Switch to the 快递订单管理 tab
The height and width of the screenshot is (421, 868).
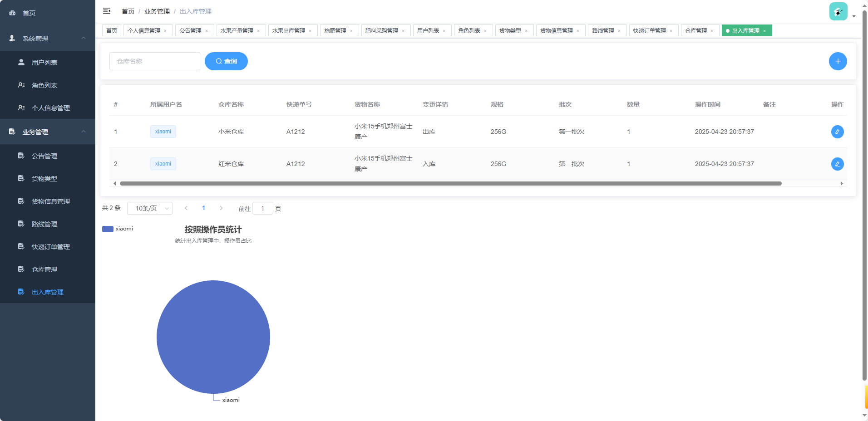click(649, 31)
